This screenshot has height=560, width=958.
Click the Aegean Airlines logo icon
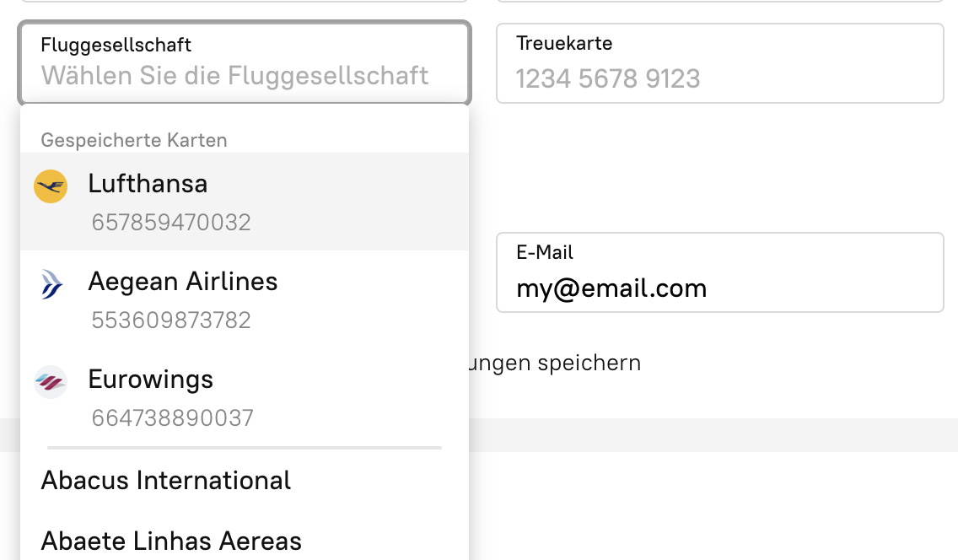coord(51,284)
